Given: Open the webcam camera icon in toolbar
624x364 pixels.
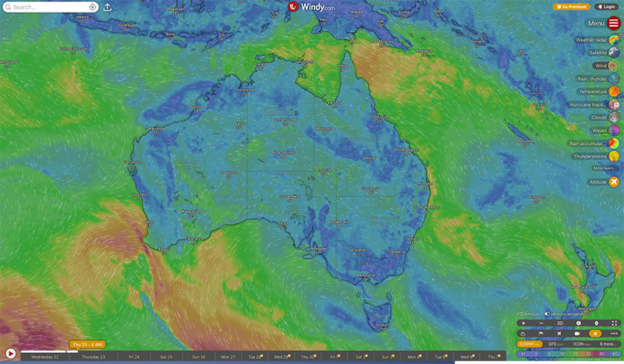Looking at the screenshot, I should (577, 334).
